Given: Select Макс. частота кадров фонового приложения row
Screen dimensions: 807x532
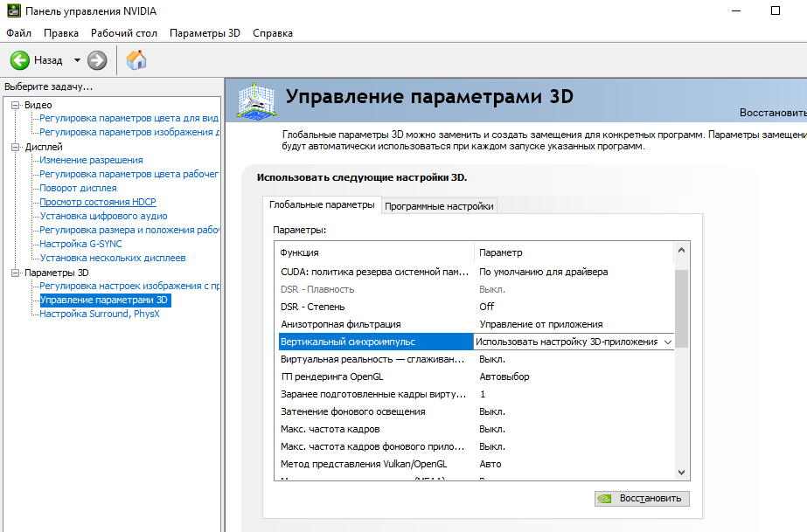Looking at the screenshot, I should 476,446.
